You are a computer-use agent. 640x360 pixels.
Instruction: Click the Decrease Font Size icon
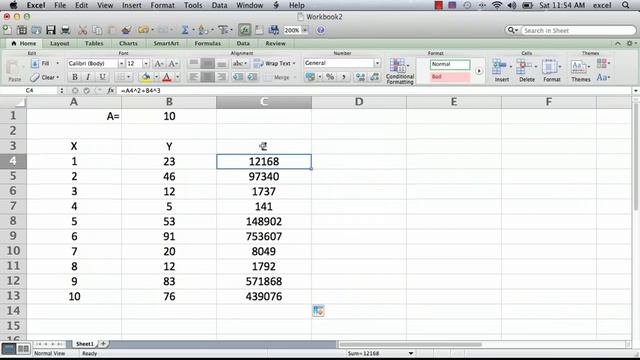[x=173, y=63]
